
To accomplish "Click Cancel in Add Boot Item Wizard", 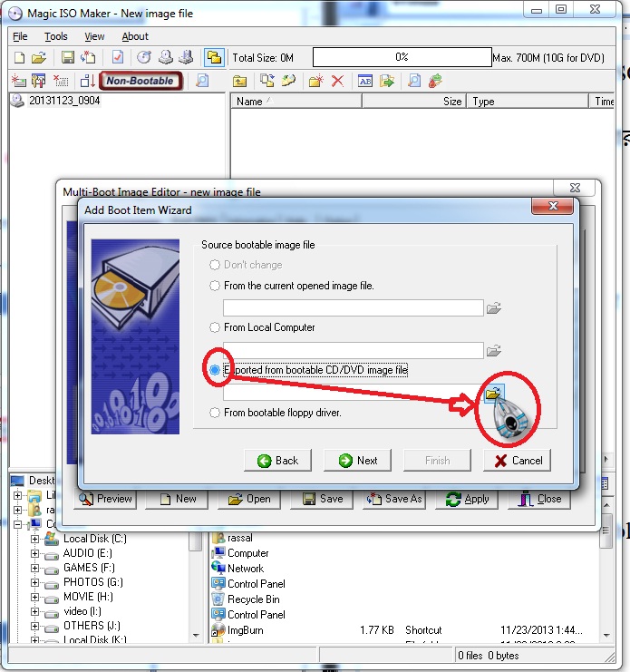I will click(x=517, y=461).
